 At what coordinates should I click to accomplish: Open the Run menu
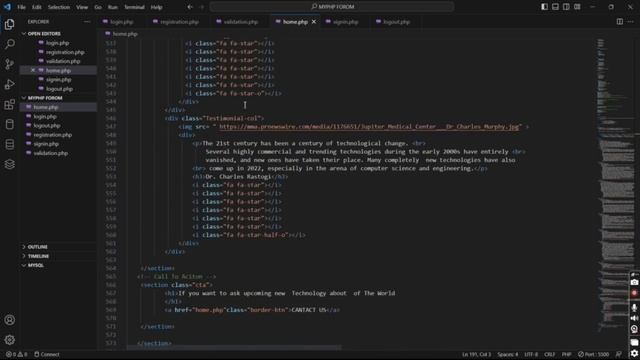pos(113,7)
